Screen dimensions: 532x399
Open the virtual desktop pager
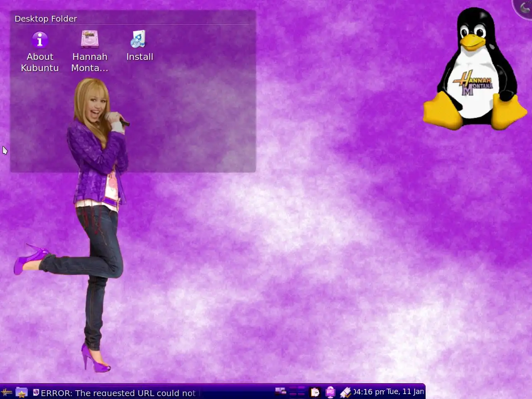coord(297,392)
